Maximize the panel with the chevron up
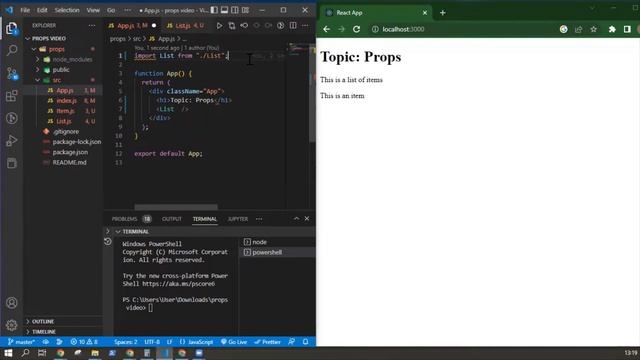Screen dimensions: 640x360 pos(296,219)
